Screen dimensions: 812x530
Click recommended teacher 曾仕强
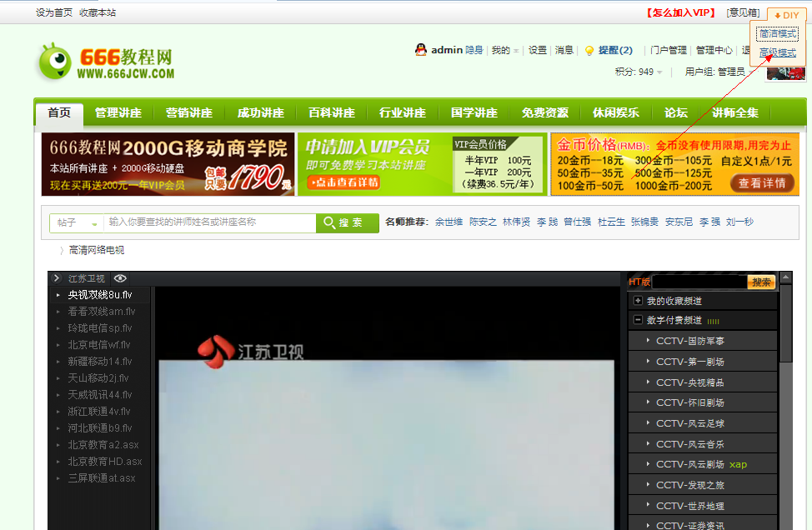[x=577, y=222]
